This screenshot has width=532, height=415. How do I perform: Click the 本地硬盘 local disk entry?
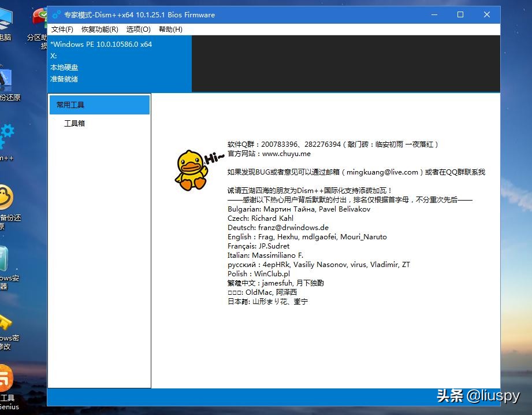click(x=64, y=68)
